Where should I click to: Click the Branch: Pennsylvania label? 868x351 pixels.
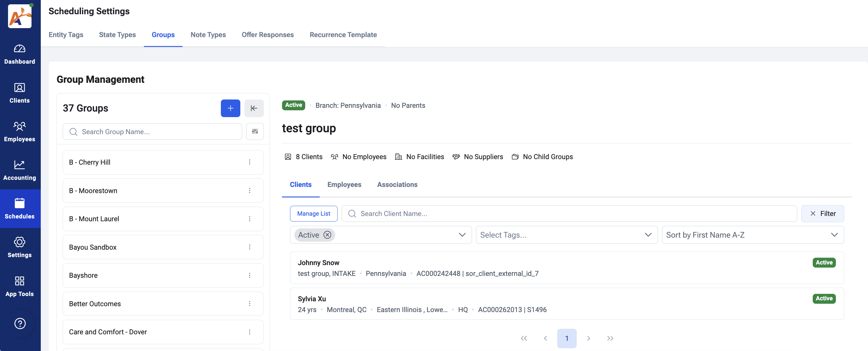[x=348, y=106]
